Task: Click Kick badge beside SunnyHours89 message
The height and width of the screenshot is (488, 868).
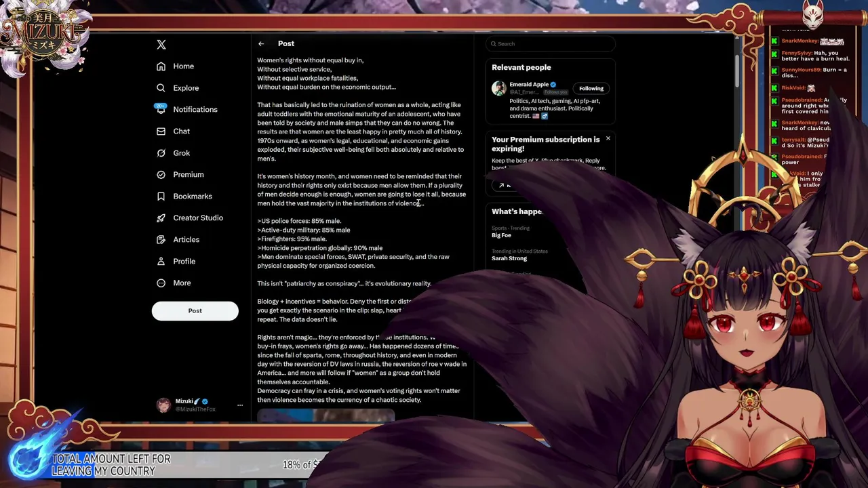Action: (x=774, y=70)
